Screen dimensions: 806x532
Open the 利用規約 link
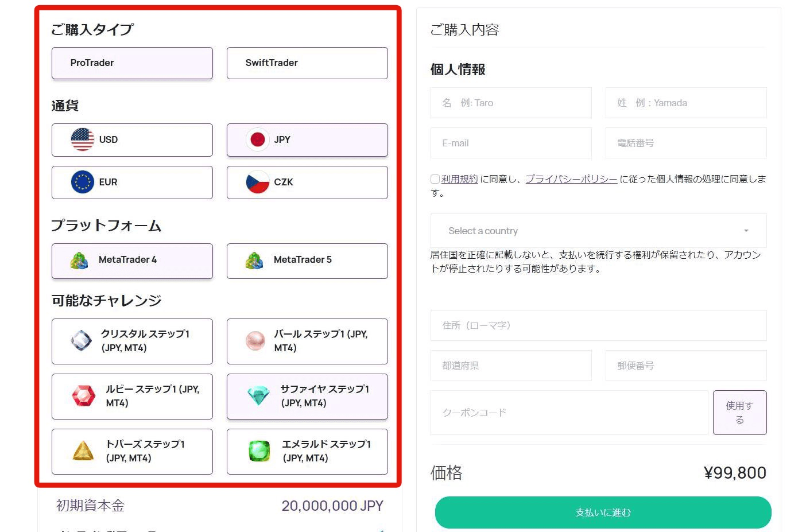pos(459,179)
